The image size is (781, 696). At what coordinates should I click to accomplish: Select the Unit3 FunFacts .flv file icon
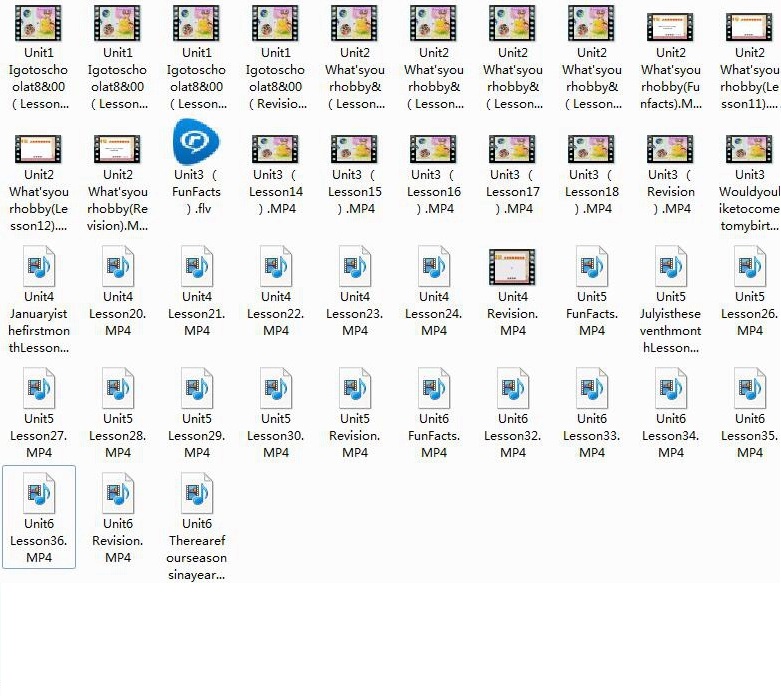click(196, 142)
